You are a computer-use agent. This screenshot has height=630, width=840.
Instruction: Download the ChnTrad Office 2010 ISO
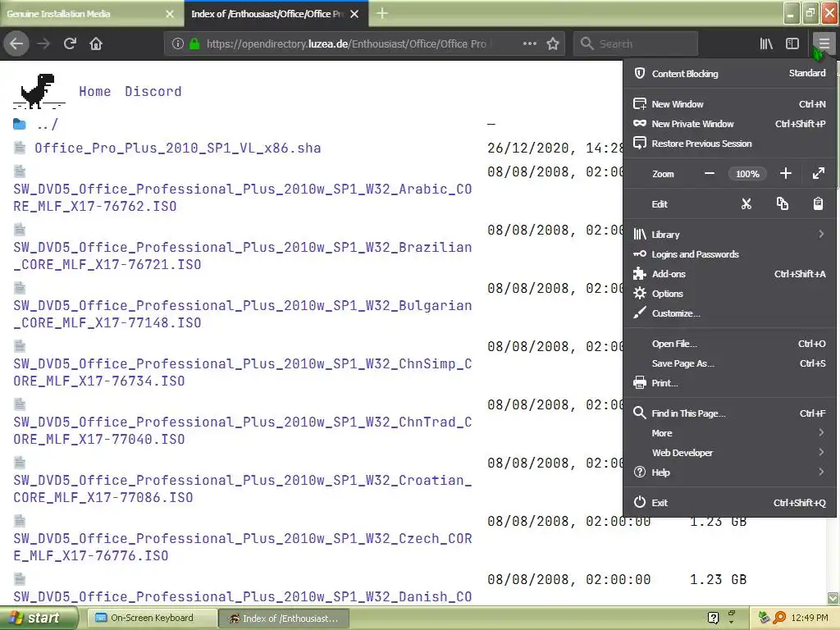243,430
